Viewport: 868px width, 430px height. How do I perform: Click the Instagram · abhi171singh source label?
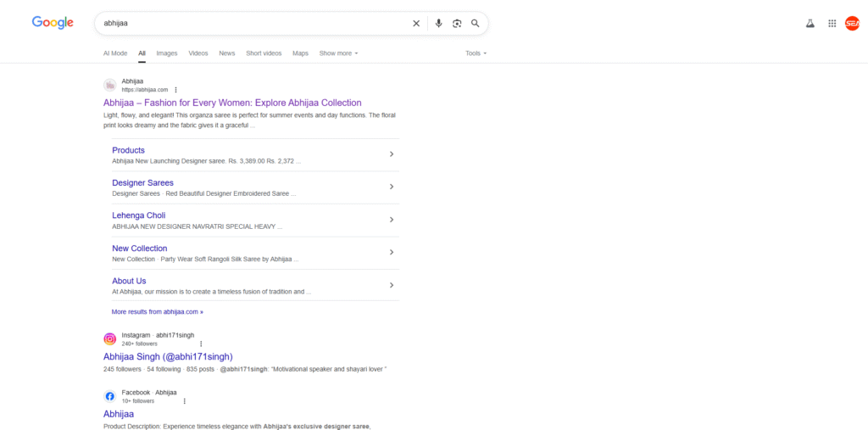click(158, 335)
